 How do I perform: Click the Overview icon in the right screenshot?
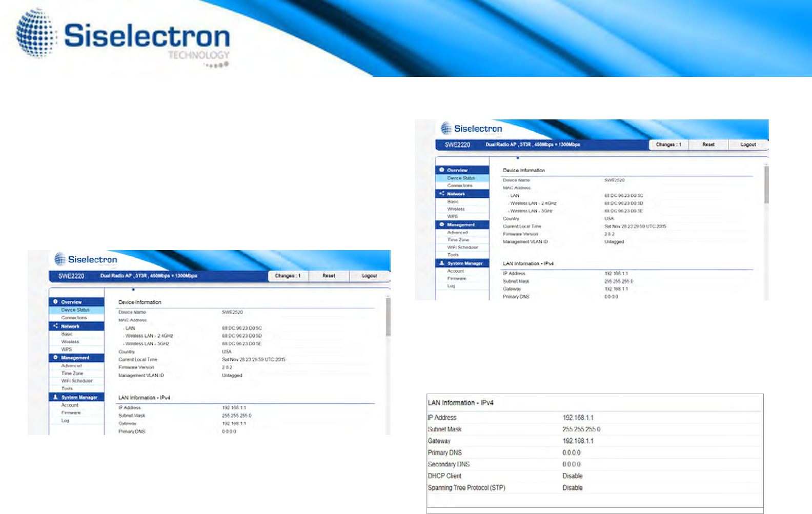(x=442, y=170)
